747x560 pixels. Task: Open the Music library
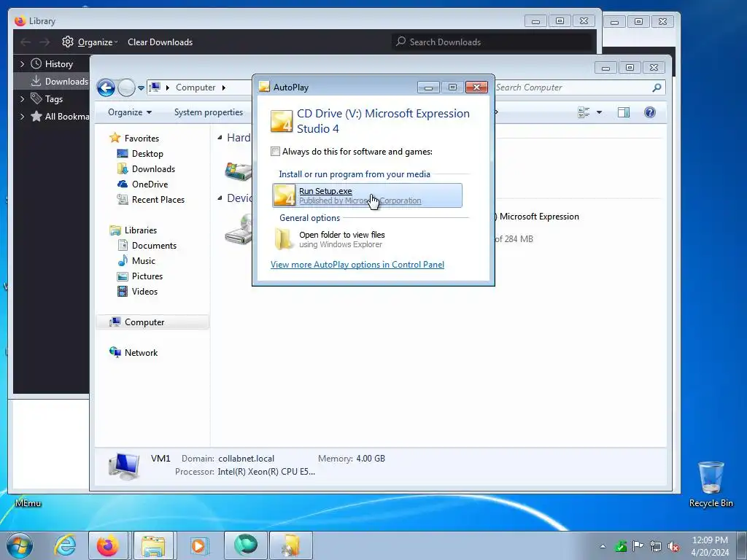pyautogui.click(x=144, y=261)
